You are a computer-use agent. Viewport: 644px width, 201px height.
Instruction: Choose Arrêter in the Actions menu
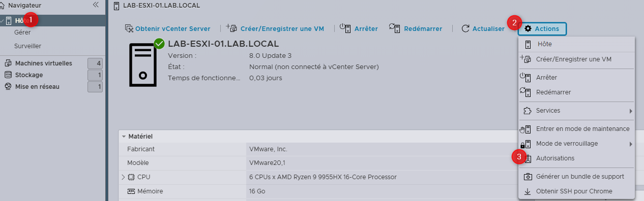576,78
